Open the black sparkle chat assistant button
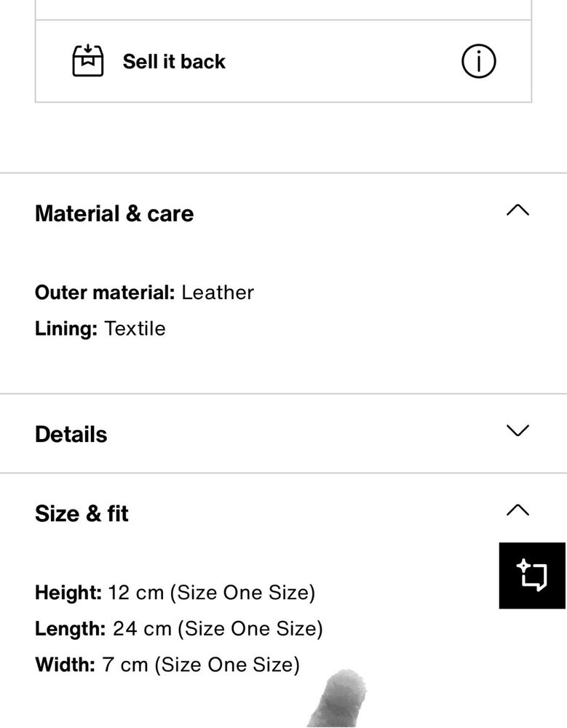Viewport: 567px width, 728px height. pyautogui.click(x=532, y=575)
